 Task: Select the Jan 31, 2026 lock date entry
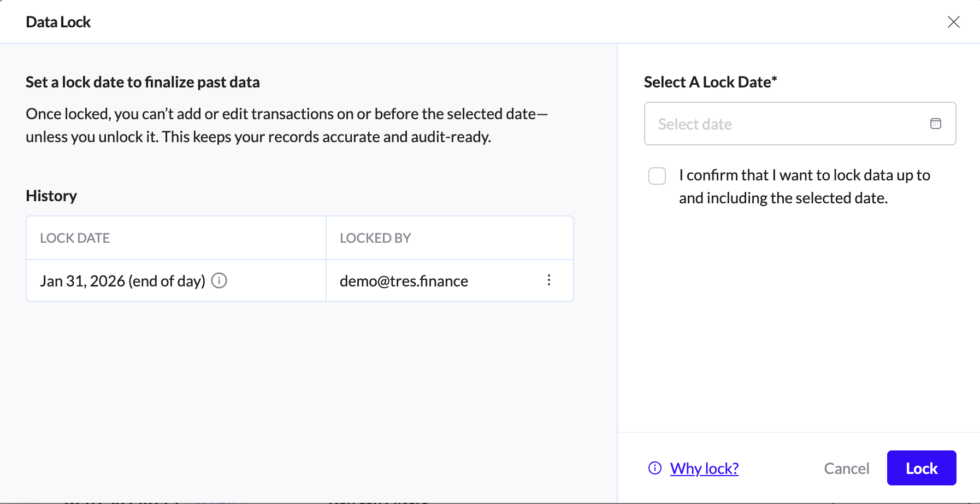[122, 281]
